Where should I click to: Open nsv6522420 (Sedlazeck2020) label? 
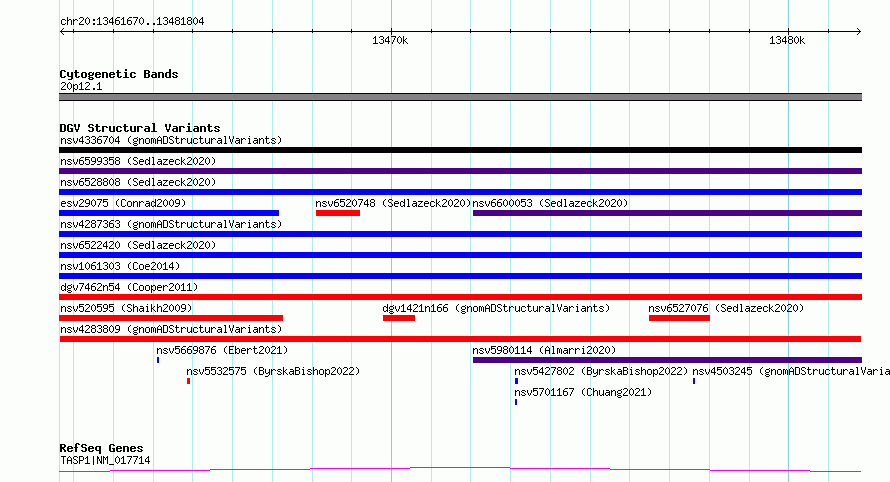tap(138, 245)
